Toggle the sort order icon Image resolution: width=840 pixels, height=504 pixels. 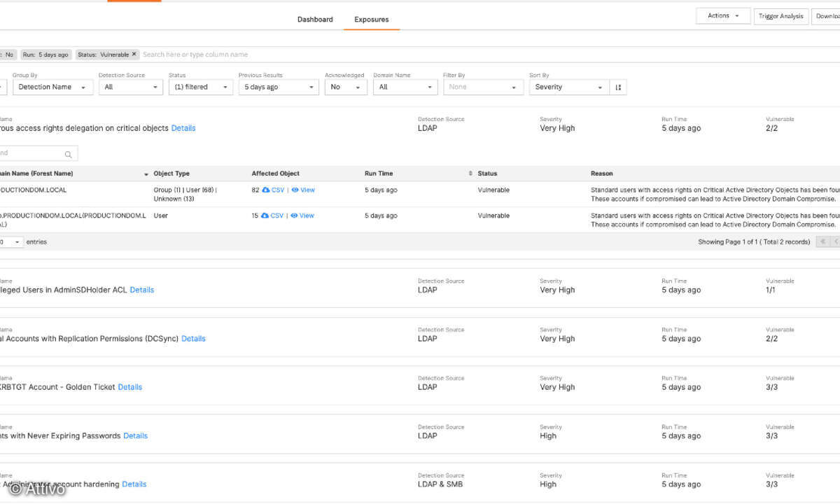pyautogui.click(x=618, y=87)
